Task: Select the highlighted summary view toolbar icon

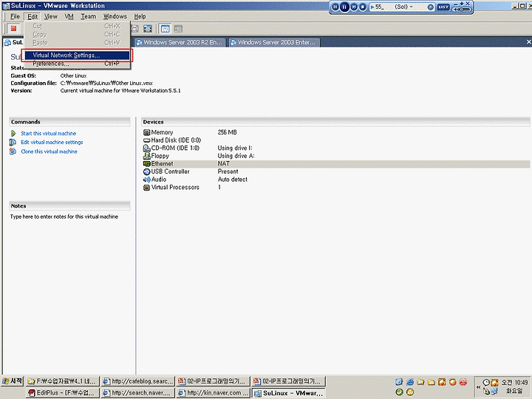Action: 165,29
